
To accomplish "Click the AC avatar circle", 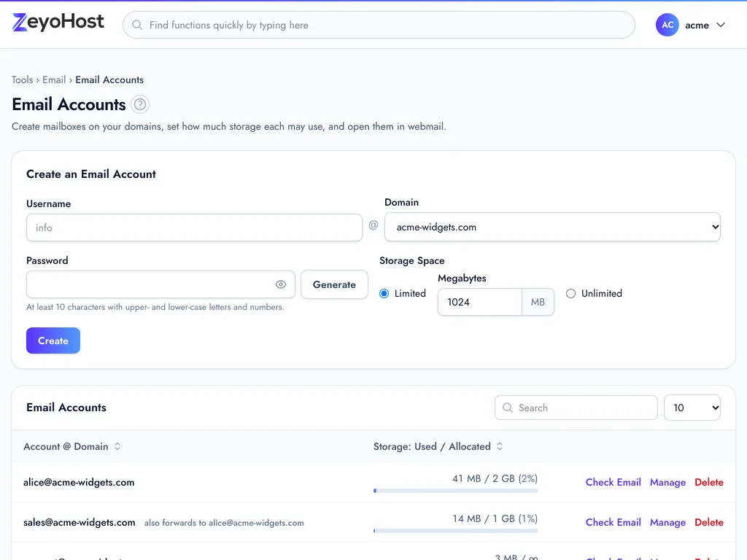I will tap(667, 25).
